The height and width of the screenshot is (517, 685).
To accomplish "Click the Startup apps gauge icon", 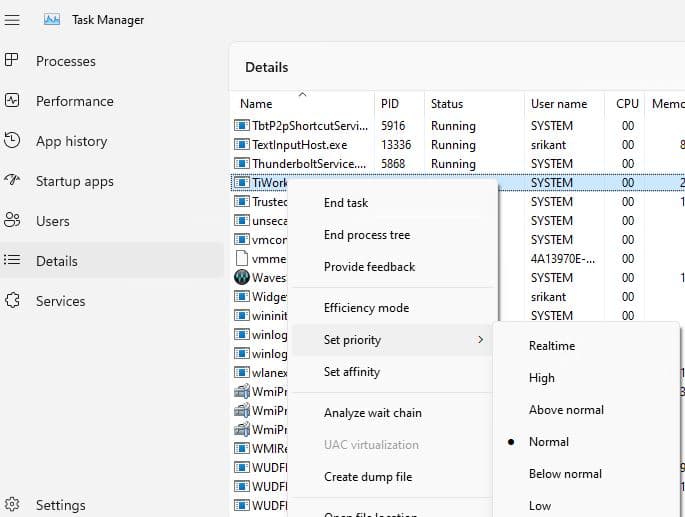I will (x=12, y=180).
